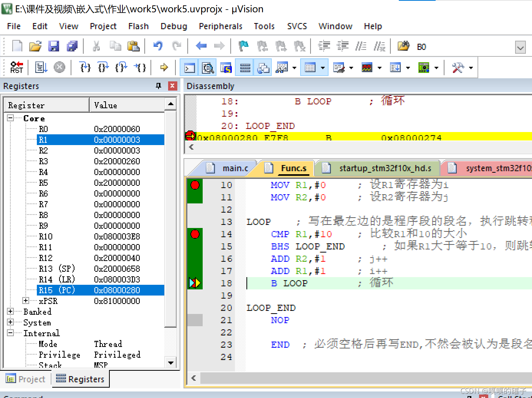Image resolution: width=532 pixels, height=398 pixels.
Task: Click the Undo arrow icon
Action: tap(158, 46)
